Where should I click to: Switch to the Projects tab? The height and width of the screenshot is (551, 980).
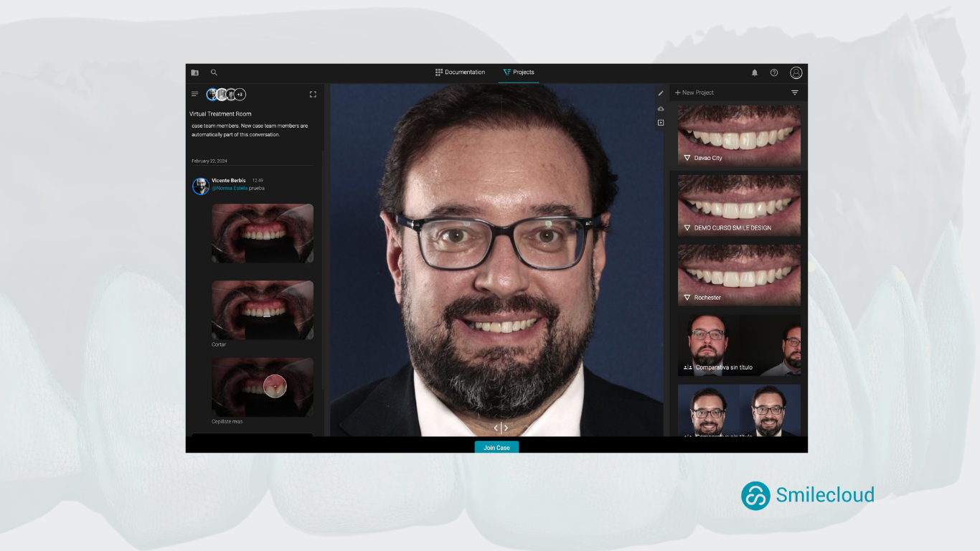(519, 72)
